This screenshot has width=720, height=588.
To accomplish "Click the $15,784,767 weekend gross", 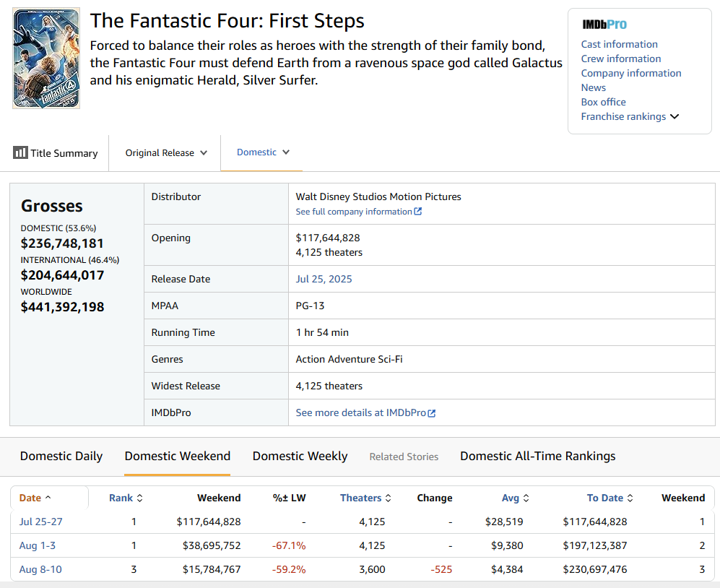I will click(212, 570).
